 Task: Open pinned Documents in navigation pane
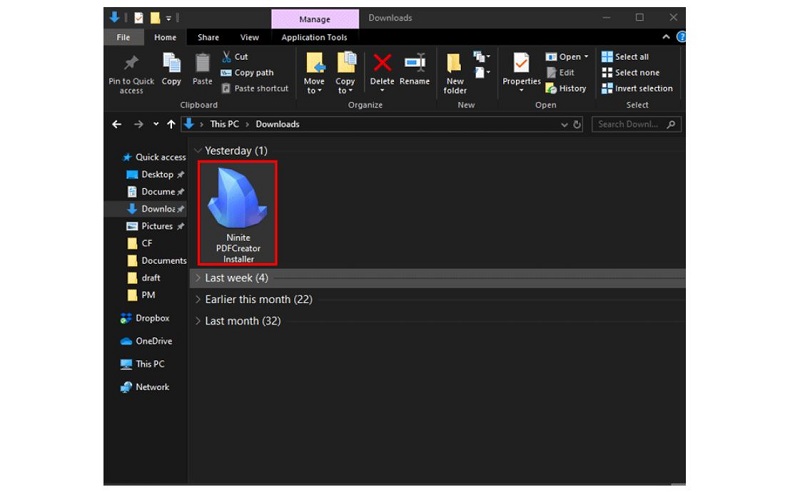(x=155, y=192)
